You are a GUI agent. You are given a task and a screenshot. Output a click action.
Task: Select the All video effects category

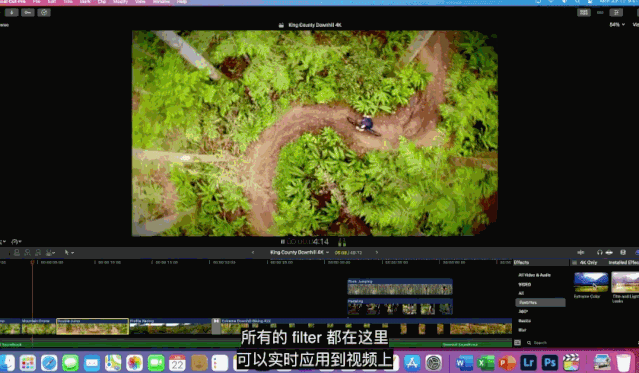click(x=521, y=294)
